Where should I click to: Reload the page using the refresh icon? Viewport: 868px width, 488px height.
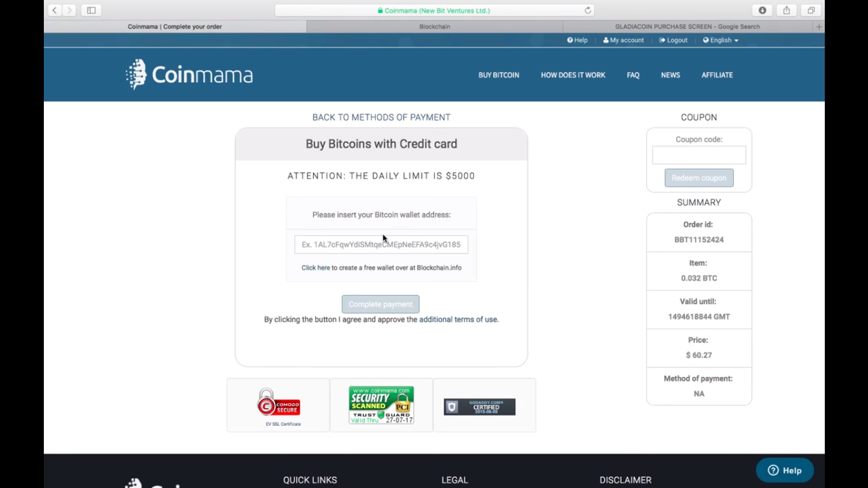[588, 10]
